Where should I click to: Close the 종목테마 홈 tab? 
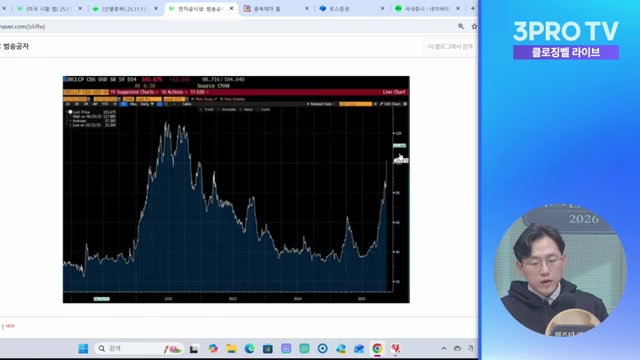pos(307,9)
